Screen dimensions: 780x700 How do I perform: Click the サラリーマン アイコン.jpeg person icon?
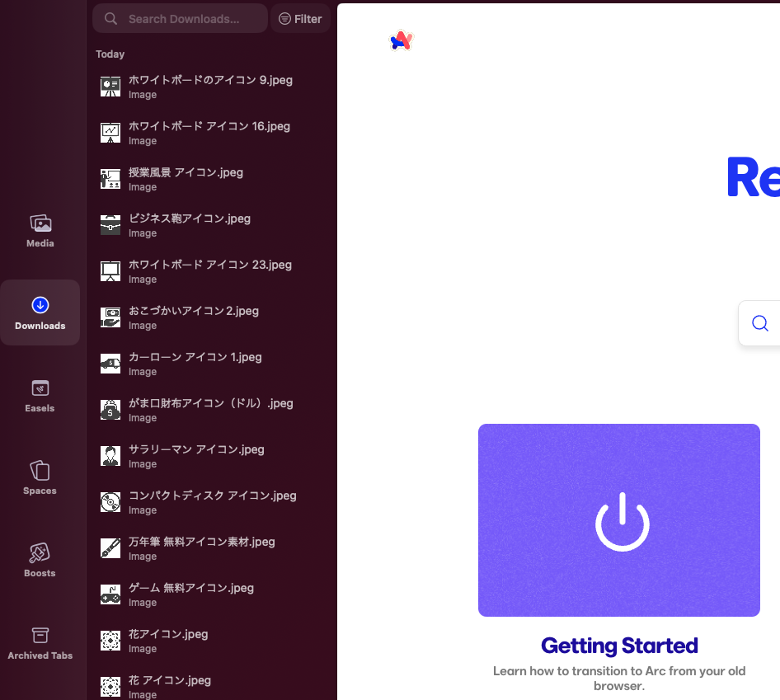pyautogui.click(x=110, y=456)
